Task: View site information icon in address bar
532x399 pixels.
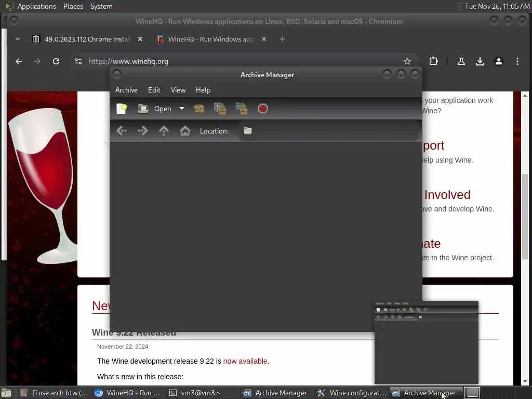Action: pos(78,61)
